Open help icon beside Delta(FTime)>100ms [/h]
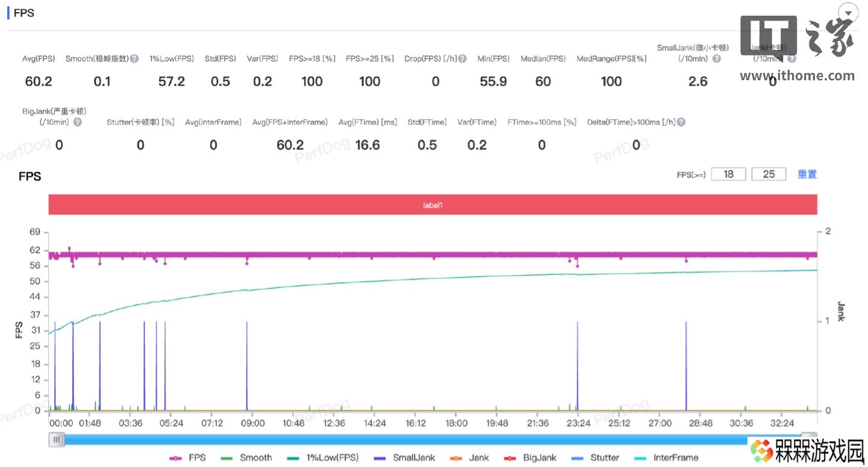The width and height of the screenshot is (868, 467). coord(681,122)
